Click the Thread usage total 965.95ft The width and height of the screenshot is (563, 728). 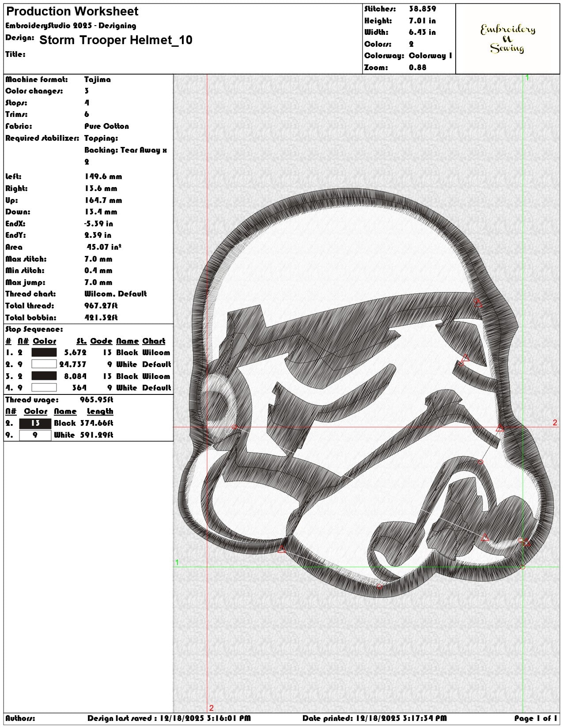tap(97, 400)
